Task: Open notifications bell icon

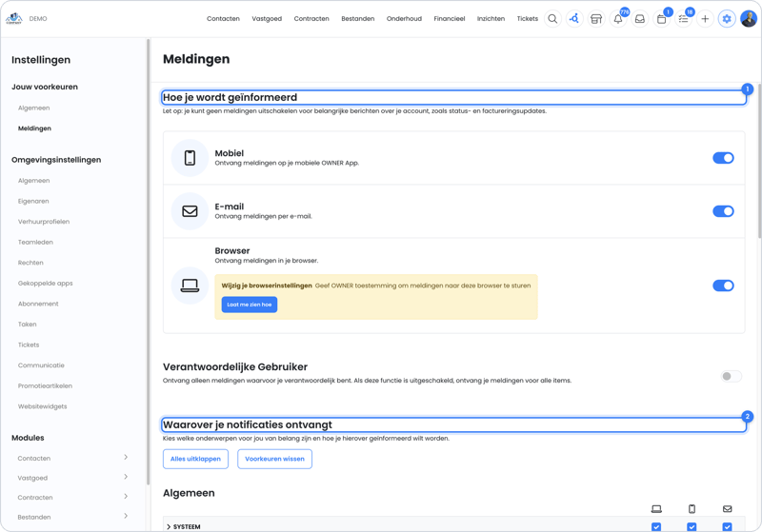Action: [617, 19]
